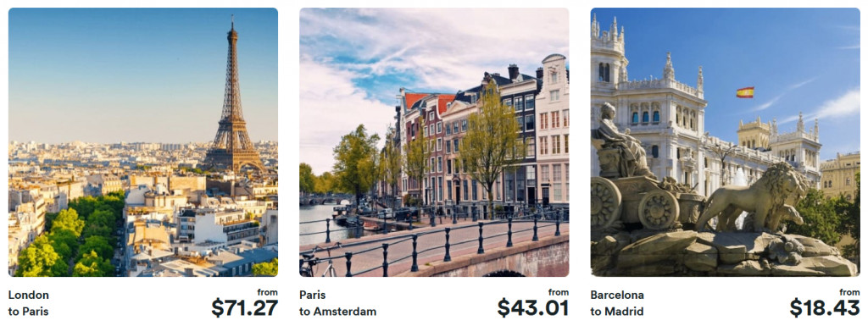Viewport: 868px width, 326px height.
Task: Click 'from' label above $71.27
Action: click(268, 292)
